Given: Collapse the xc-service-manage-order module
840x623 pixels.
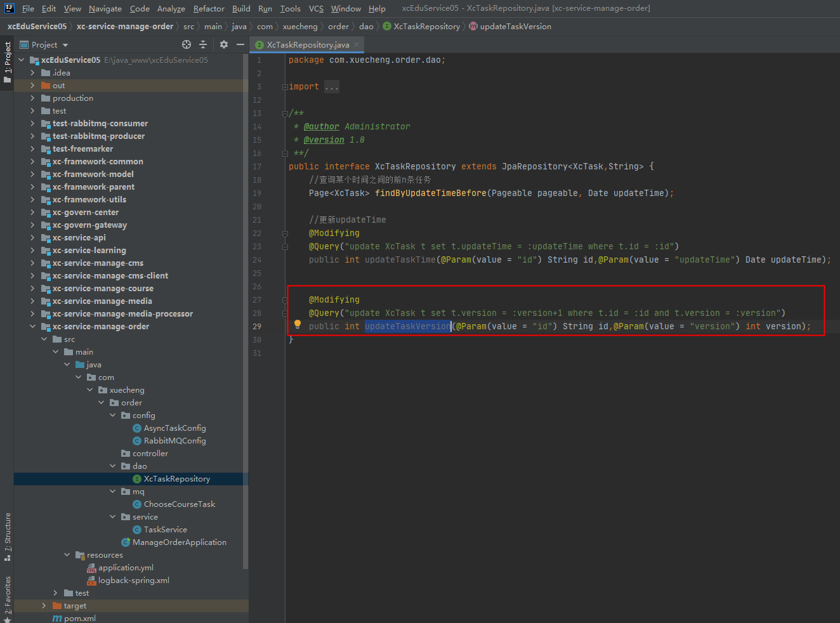Looking at the screenshot, I should (32, 327).
